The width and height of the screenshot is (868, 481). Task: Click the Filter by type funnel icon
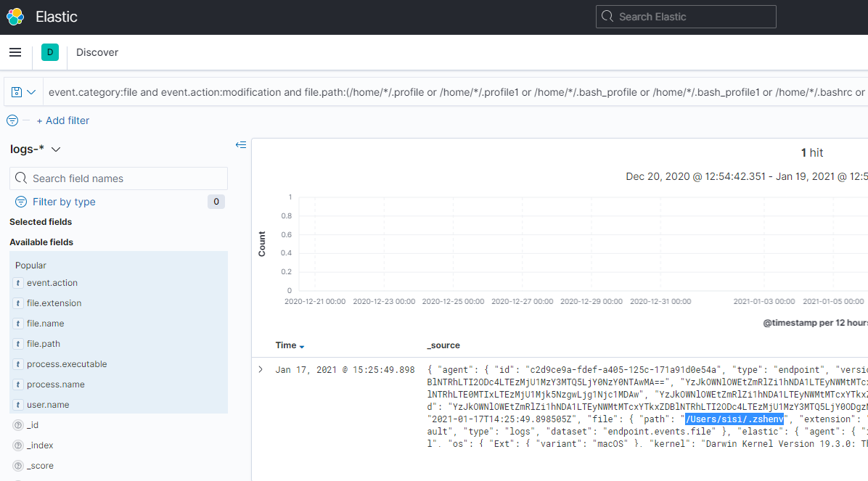pyautogui.click(x=21, y=202)
